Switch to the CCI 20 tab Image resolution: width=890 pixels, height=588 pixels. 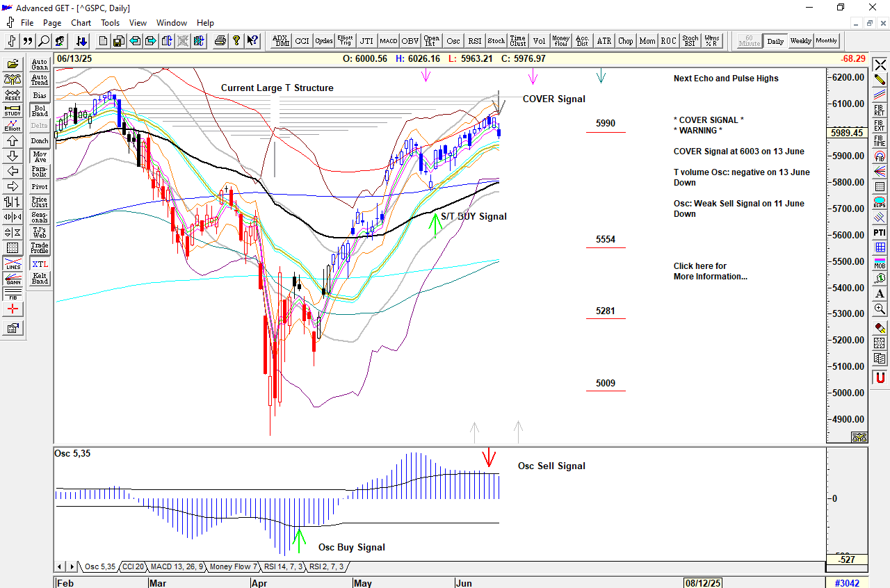[x=133, y=567]
